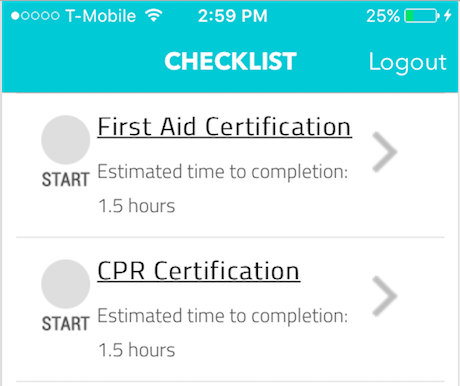Tap the T-Mobile carrier label

[x=101, y=16]
